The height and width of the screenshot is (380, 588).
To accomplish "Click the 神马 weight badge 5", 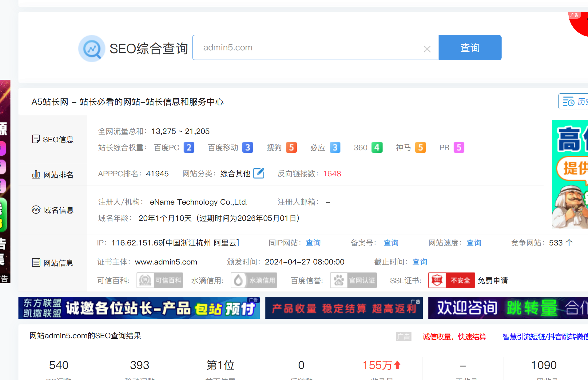I will pyautogui.click(x=420, y=147).
